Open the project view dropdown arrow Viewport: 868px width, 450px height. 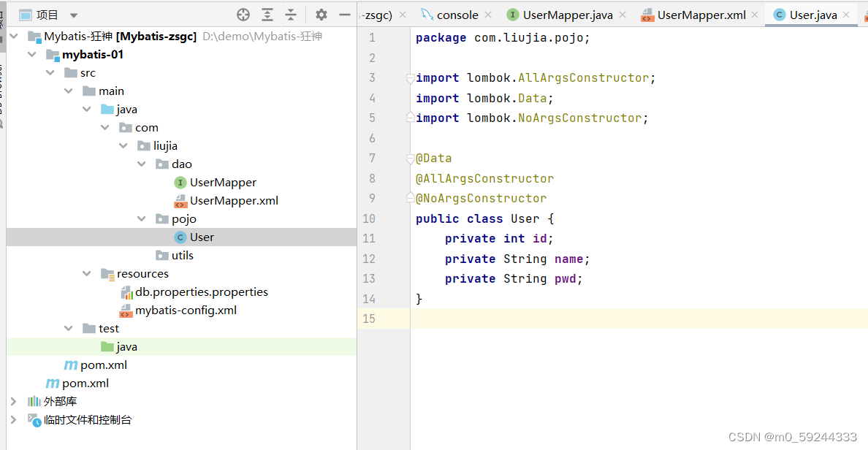[74, 15]
